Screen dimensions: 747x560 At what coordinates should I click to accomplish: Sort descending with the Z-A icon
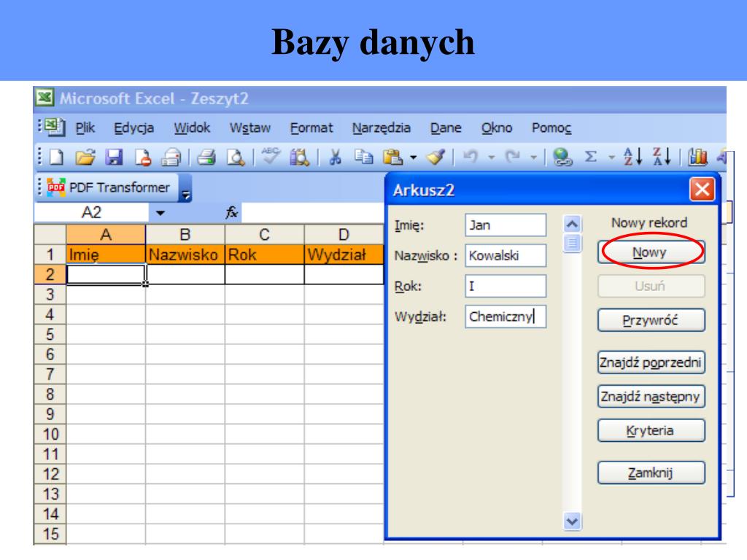(x=662, y=156)
